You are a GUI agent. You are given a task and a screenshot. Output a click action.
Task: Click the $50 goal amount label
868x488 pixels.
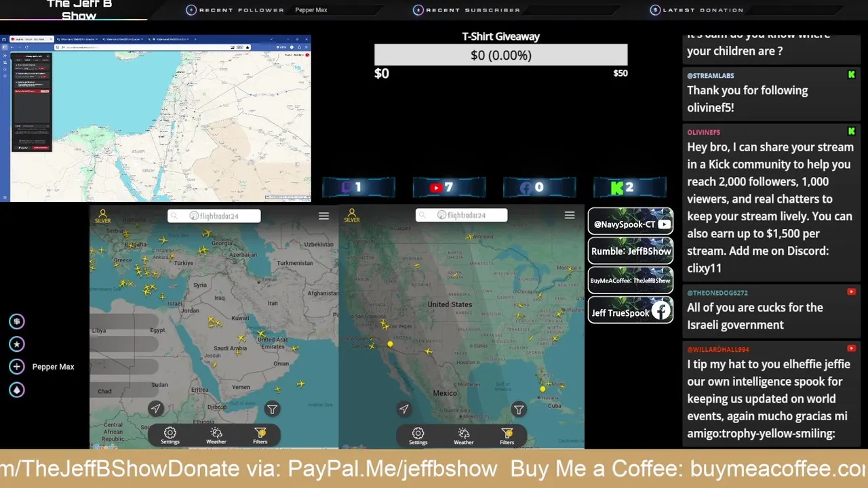point(620,73)
